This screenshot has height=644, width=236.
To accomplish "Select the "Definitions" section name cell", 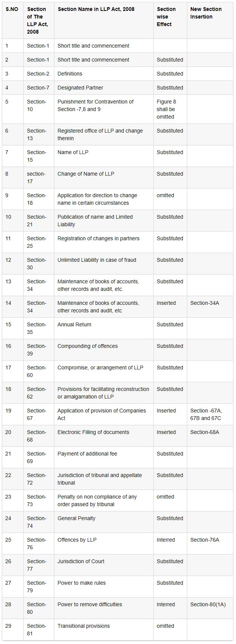I will pos(70,74).
